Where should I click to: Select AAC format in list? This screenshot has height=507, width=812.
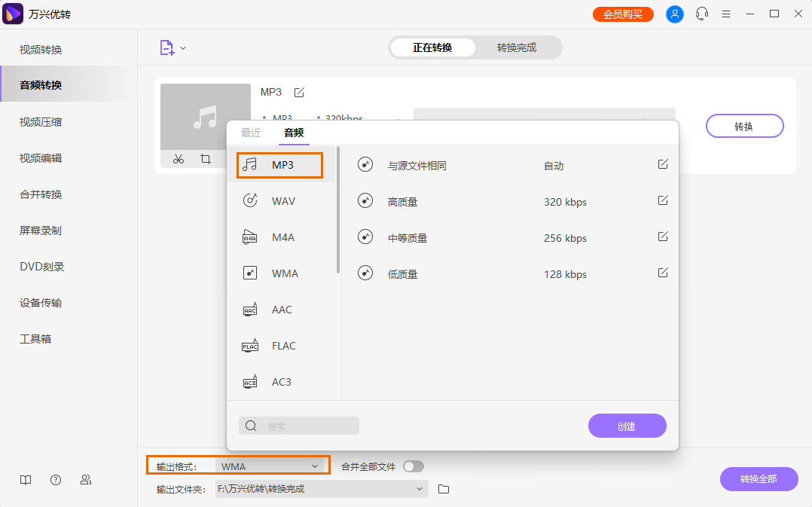click(x=282, y=310)
